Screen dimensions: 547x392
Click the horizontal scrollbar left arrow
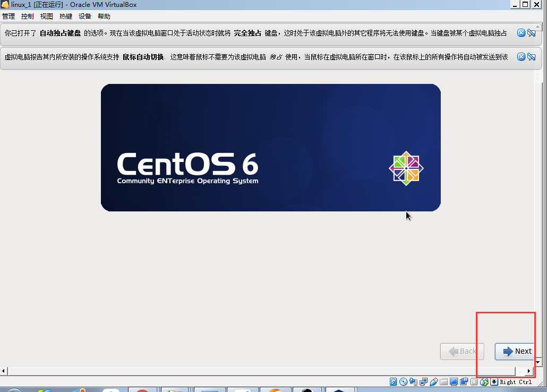(x=4, y=371)
